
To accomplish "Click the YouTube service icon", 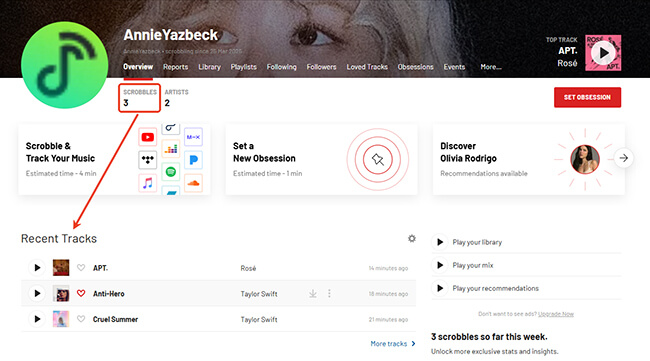I will [148, 137].
